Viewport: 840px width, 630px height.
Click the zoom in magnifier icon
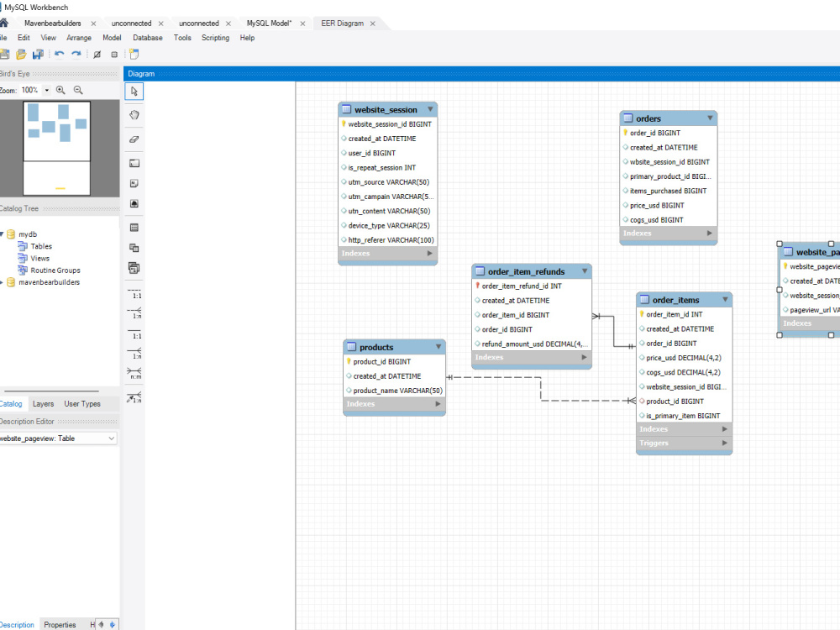click(60, 90)
